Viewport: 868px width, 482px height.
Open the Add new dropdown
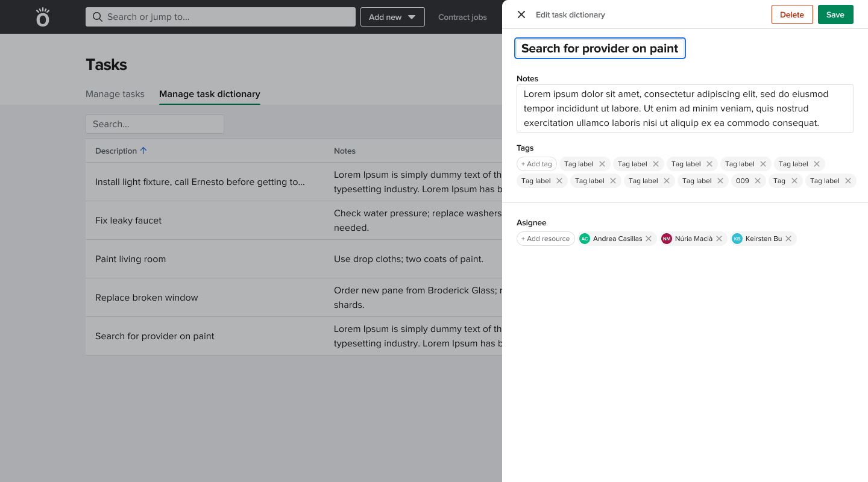click(x=392, y=17)
